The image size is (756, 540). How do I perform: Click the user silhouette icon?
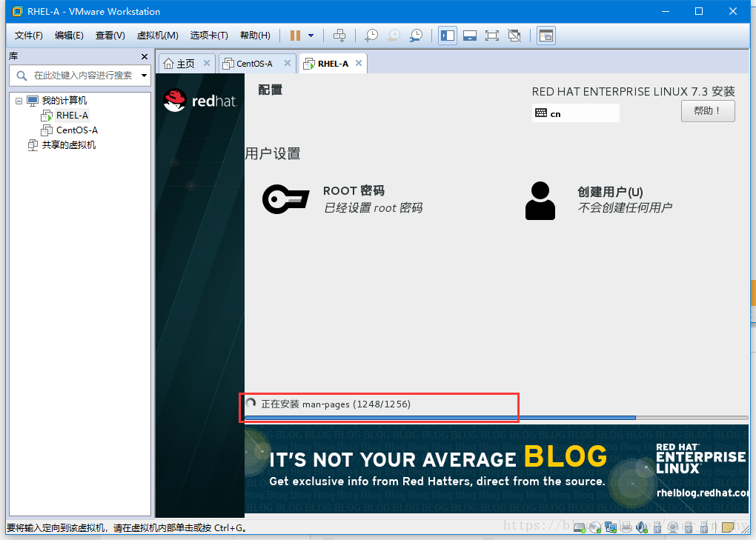tap(540, 201)
